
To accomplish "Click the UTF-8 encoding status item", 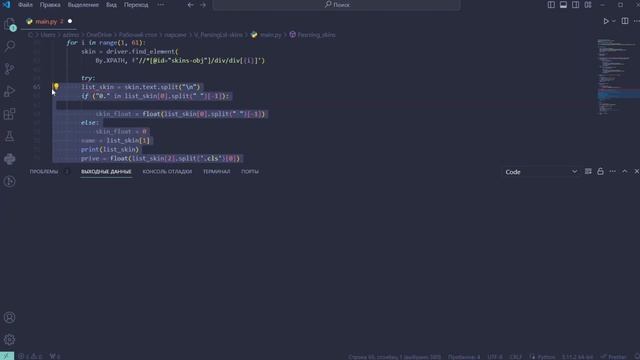I will pyautogui.click(x=495, y=356).
